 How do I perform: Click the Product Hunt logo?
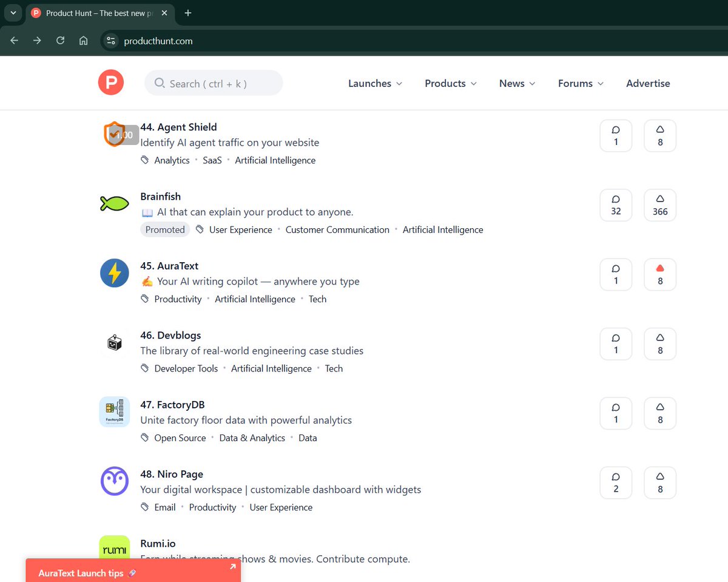[x=111, y=83]
